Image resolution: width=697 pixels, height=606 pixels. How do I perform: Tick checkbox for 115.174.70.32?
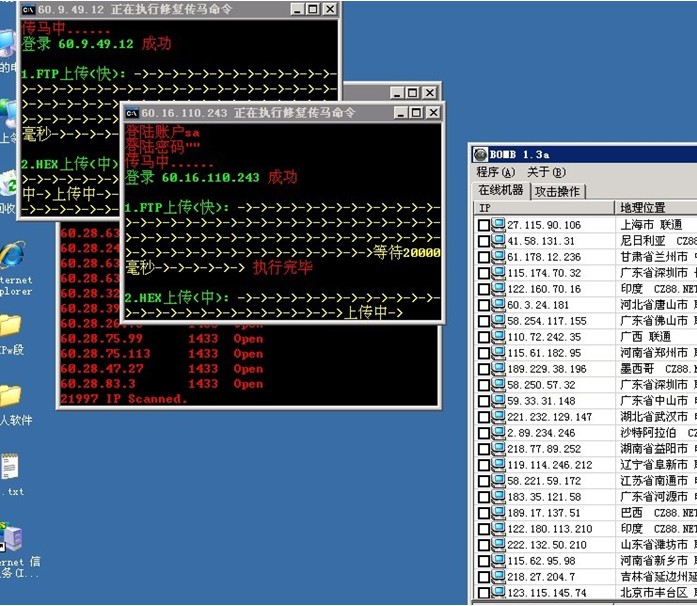coord(484,273)
